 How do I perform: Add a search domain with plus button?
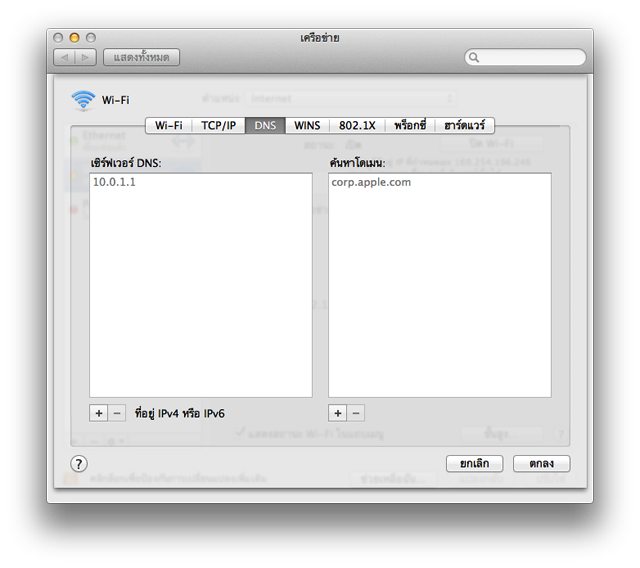click(x=338, y=413)
